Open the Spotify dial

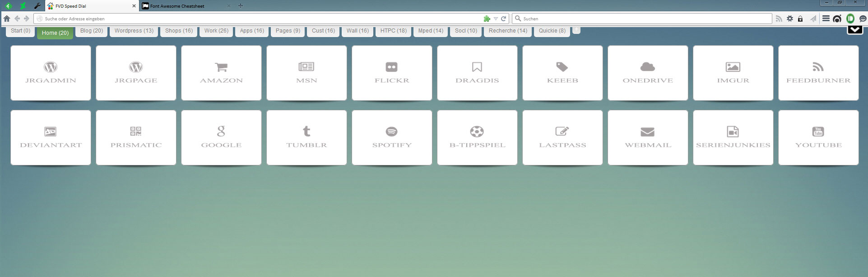392,137
